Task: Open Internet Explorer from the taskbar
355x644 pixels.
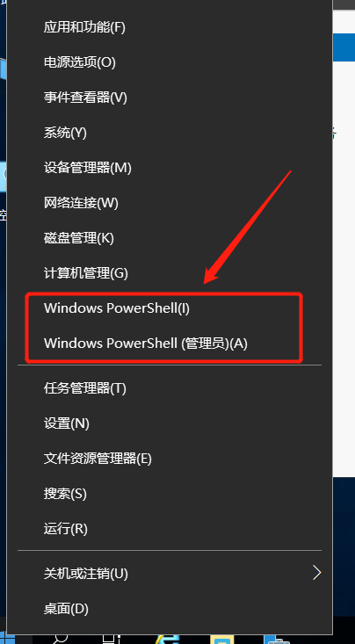Action: 169,640
